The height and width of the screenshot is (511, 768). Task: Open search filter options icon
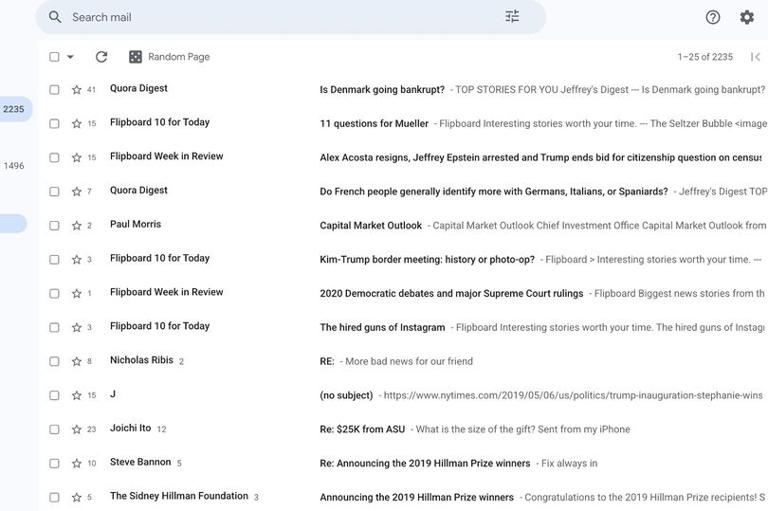512,17
